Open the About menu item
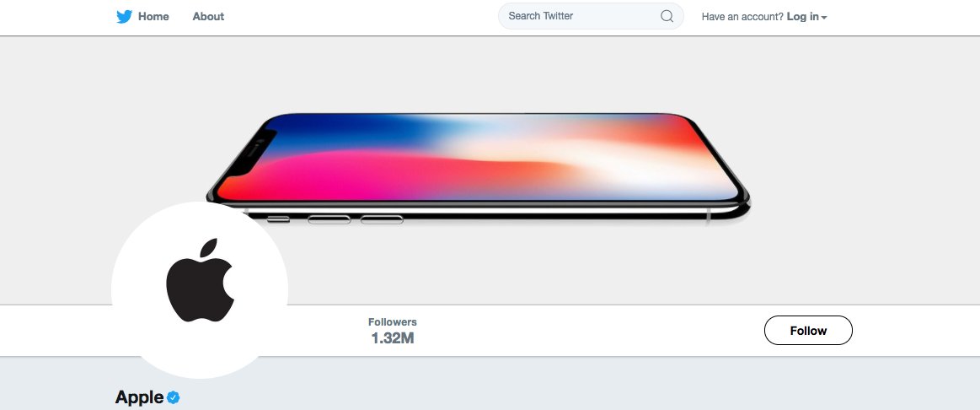 [x=208, y=17]
